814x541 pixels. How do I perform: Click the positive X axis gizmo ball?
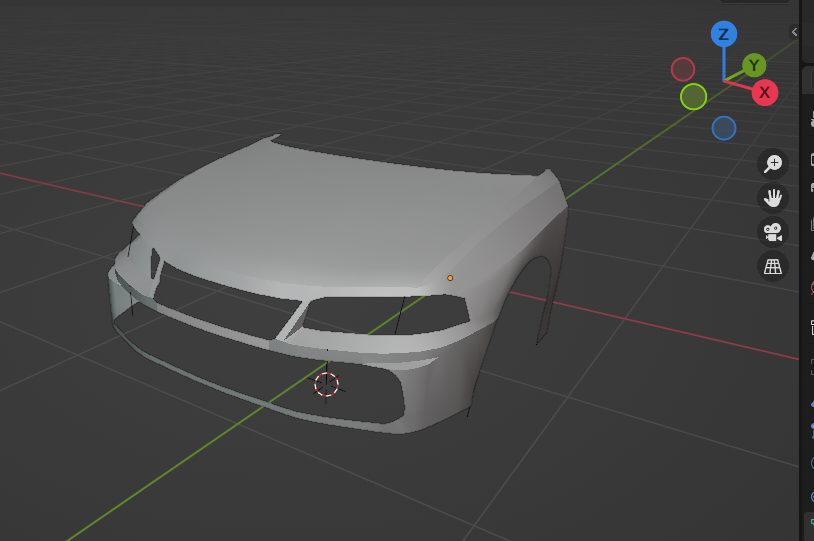[765, 92]
